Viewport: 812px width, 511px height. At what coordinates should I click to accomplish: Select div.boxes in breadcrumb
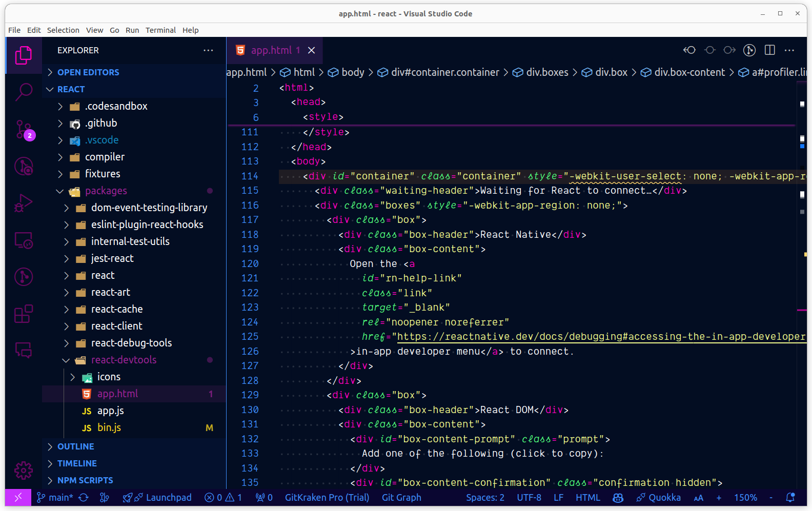pos(541,72)
